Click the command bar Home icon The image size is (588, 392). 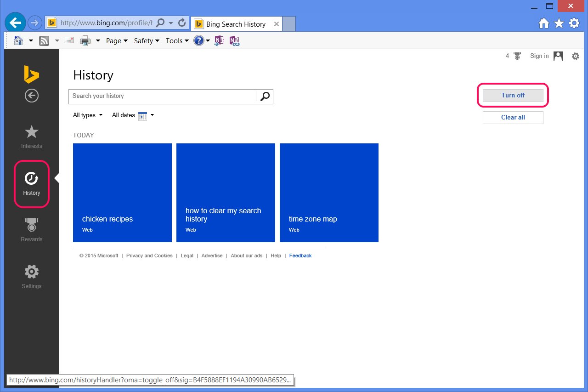click(x=18, y=40)
